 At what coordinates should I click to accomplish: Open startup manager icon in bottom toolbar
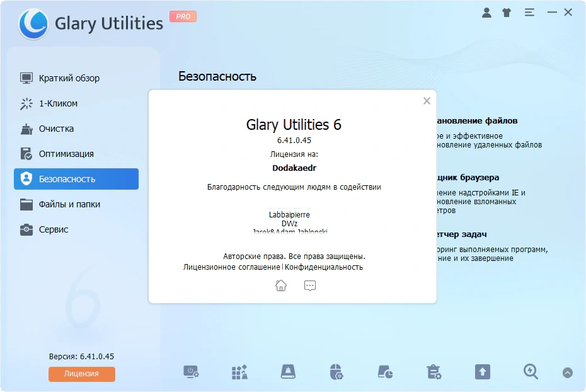[x=191, y=372]
